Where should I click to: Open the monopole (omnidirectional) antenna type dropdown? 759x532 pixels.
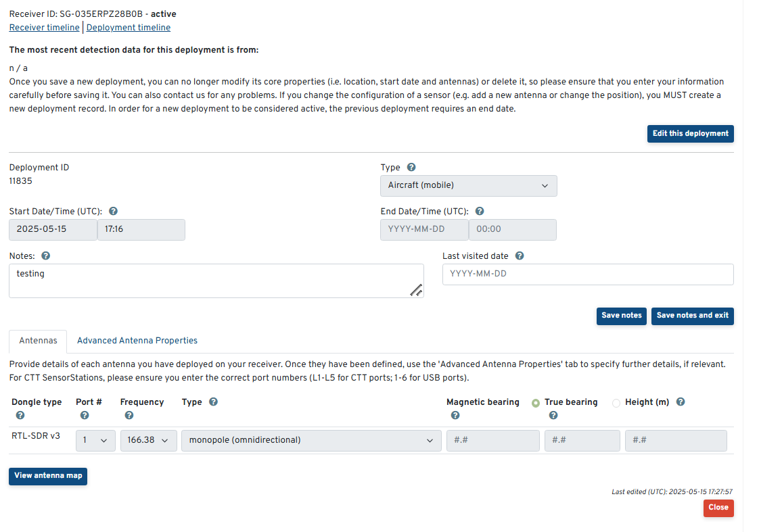coord(310,440)
